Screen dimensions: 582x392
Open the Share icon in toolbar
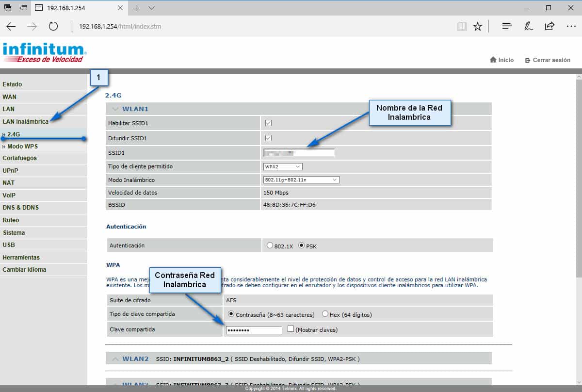coord(550,26)
